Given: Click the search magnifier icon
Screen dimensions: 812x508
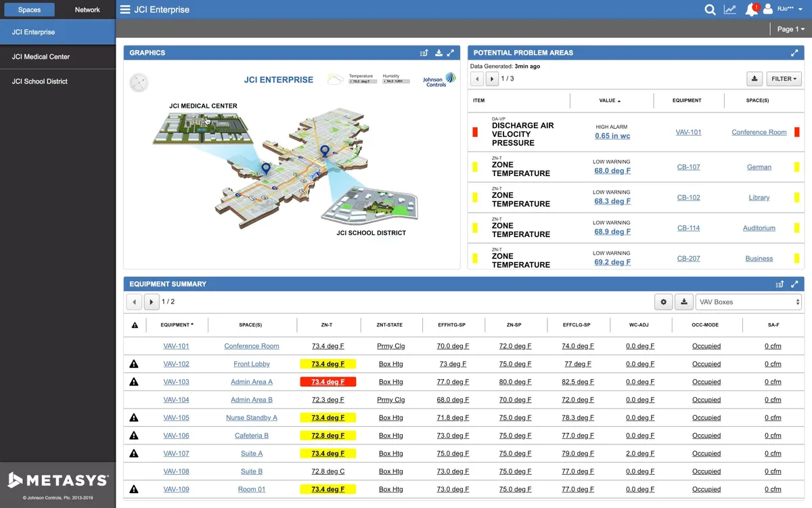Looking at the screenshot, I should (x=710, y=9).
